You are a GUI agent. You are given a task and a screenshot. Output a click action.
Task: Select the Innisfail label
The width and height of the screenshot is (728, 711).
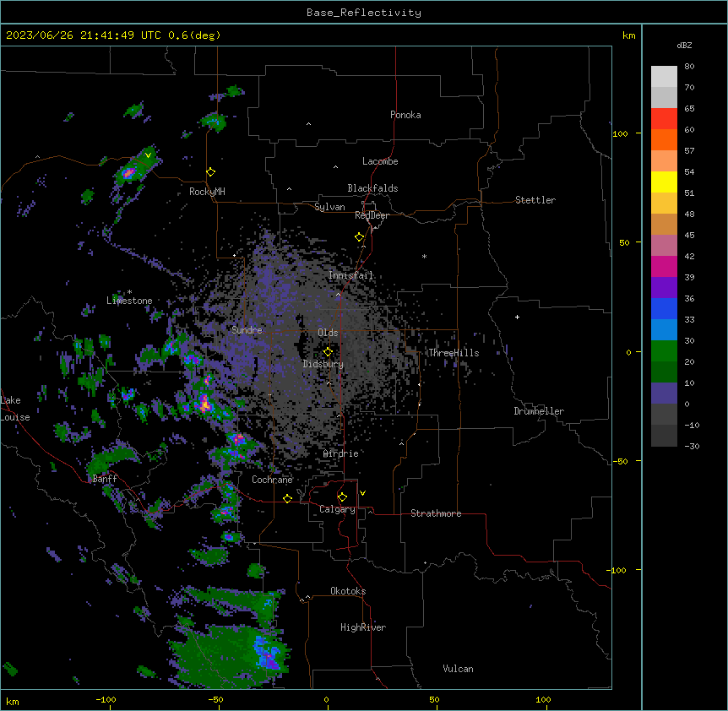tap(351, 275)
